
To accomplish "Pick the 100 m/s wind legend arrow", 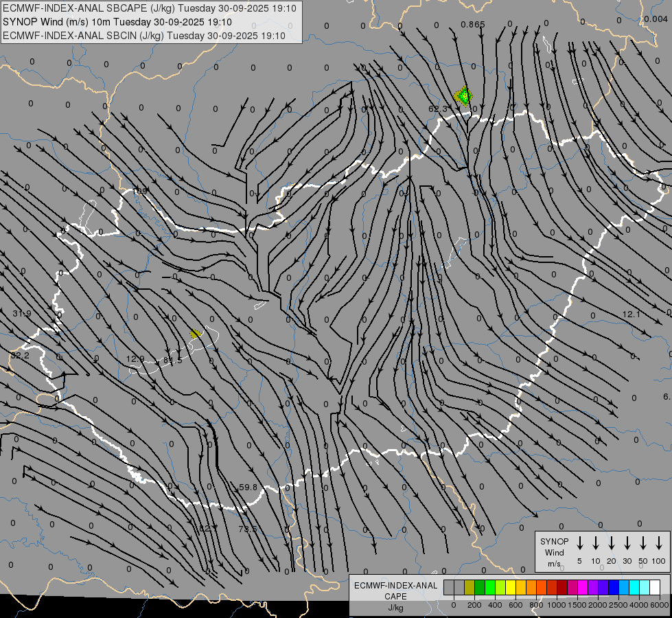I will pos(659,543).
